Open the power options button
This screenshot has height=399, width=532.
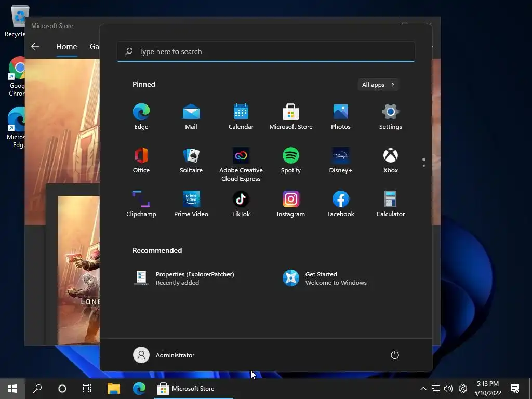(395, 355)
